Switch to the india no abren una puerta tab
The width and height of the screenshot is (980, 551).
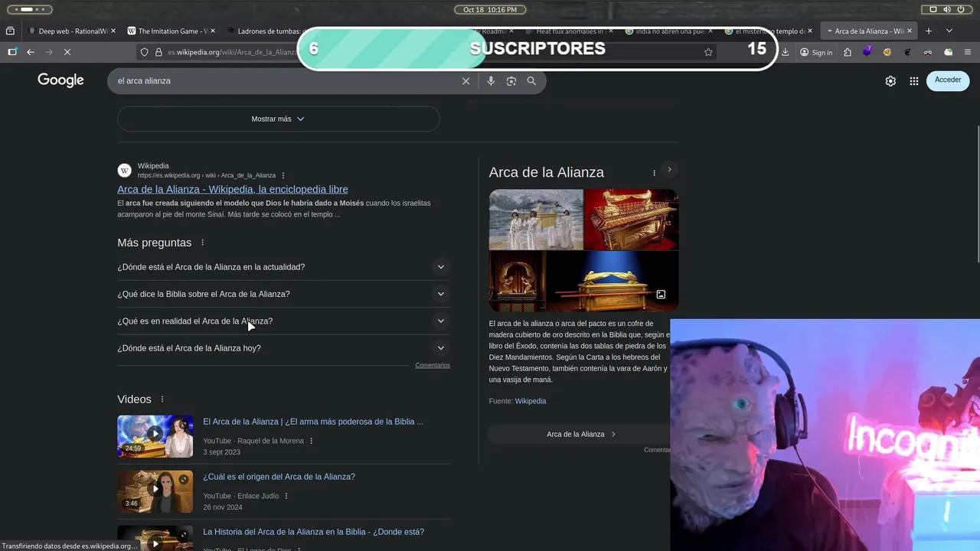(668, 31)
